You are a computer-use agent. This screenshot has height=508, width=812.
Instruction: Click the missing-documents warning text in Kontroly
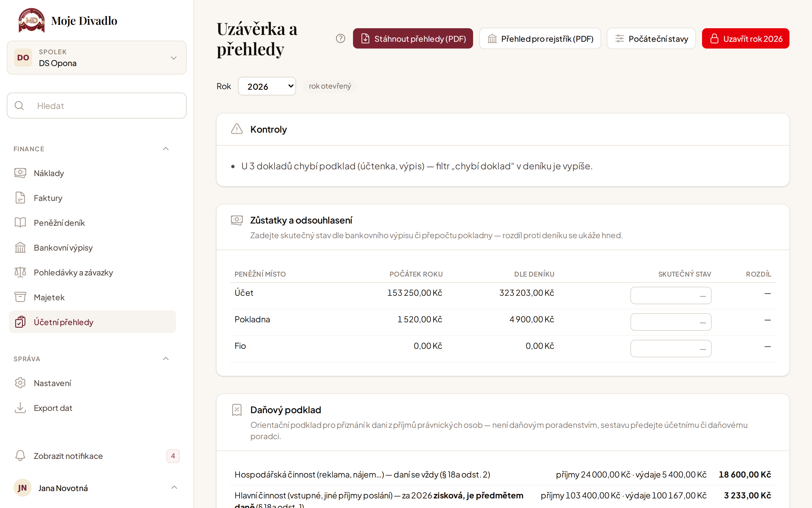(417, 166)
